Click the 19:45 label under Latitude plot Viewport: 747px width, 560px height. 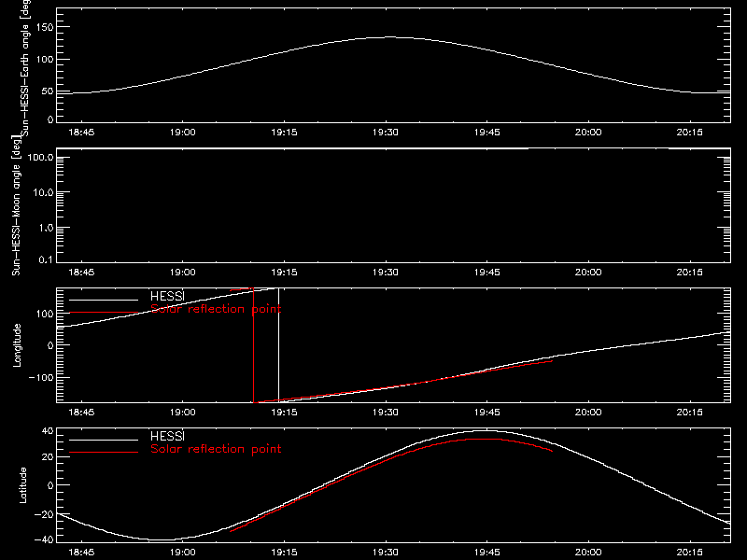tap(486, 553)
